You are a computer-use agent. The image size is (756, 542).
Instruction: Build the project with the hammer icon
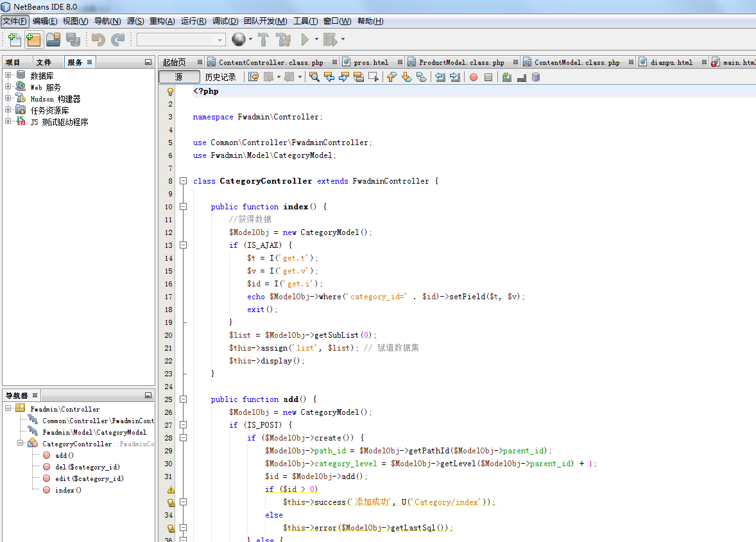263,40
